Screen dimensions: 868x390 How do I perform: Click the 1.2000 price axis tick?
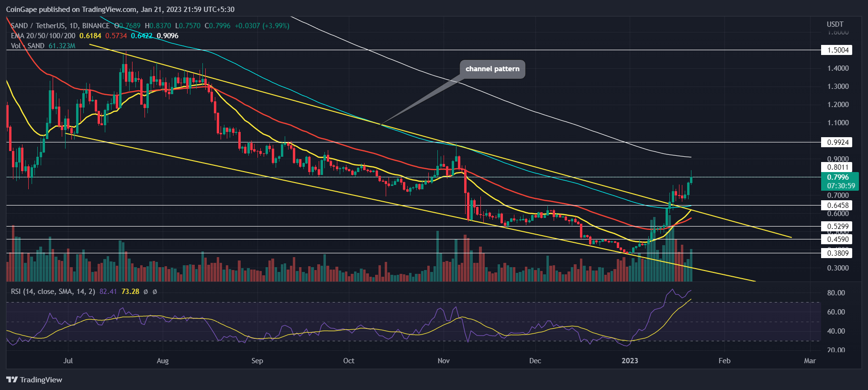[x=838, y=105]
